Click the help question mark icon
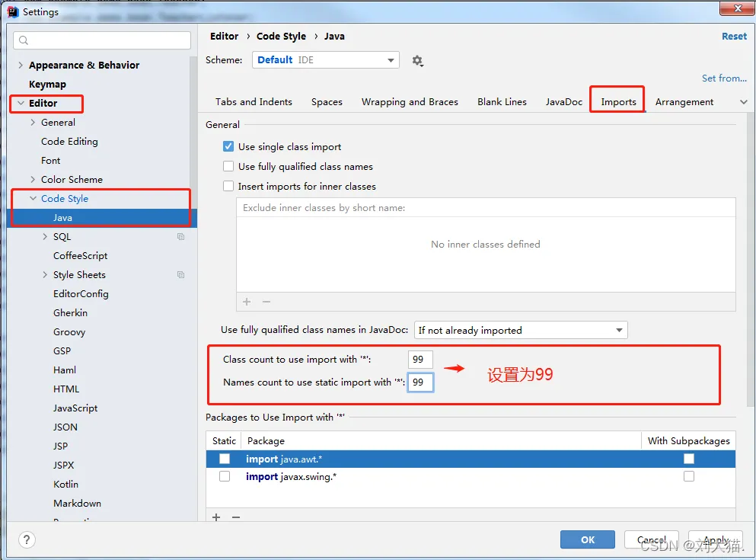The image size is (756, 560). pyautogui.click(x=27, y=539)
